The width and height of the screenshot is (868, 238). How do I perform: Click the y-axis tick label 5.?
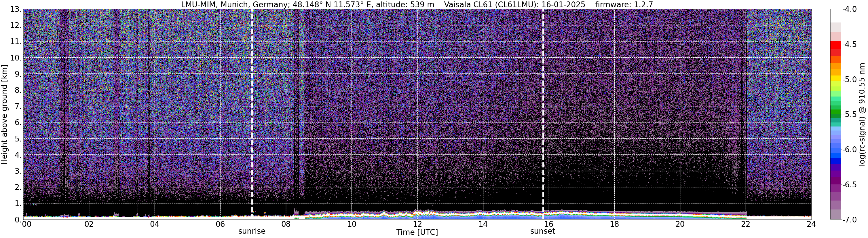tap(18, 139)
